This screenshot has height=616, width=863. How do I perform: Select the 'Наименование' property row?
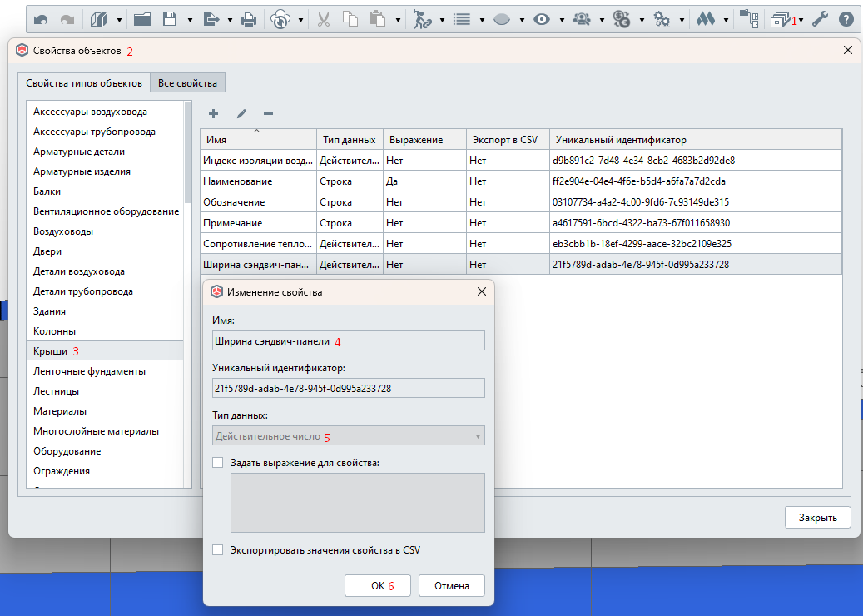tap(521, 181)
